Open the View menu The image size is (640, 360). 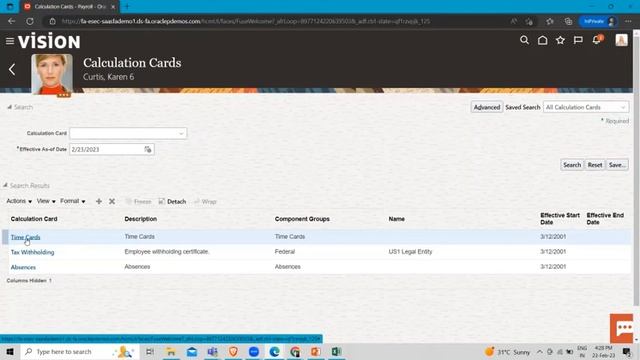[x=46, y=201]
